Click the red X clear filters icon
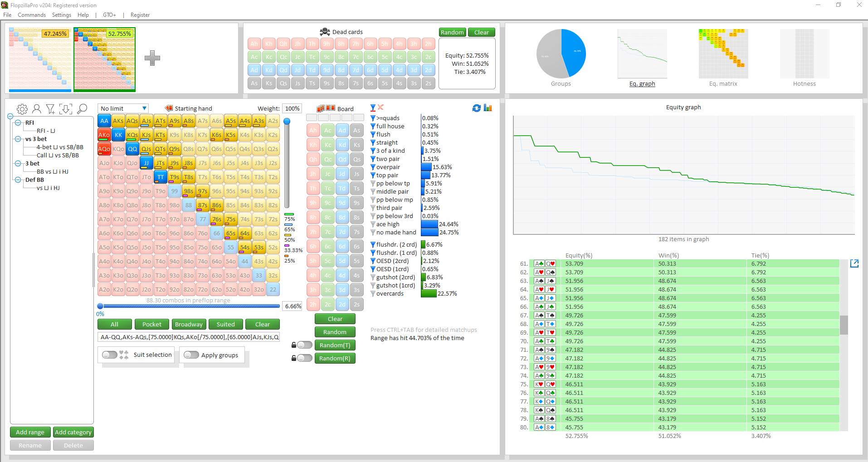The image size is (868, 462). tap(381, 107)
